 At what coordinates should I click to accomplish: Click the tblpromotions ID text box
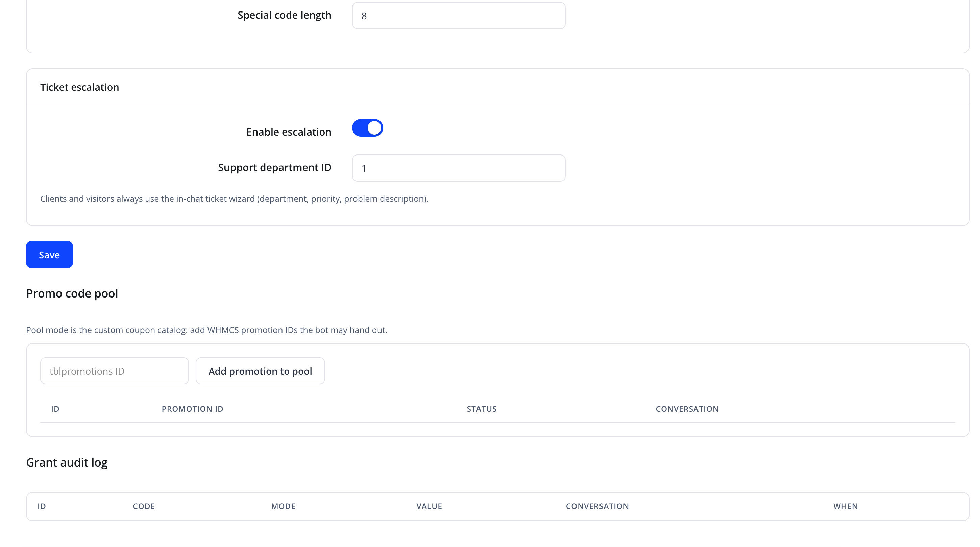[x=115, y=371]
